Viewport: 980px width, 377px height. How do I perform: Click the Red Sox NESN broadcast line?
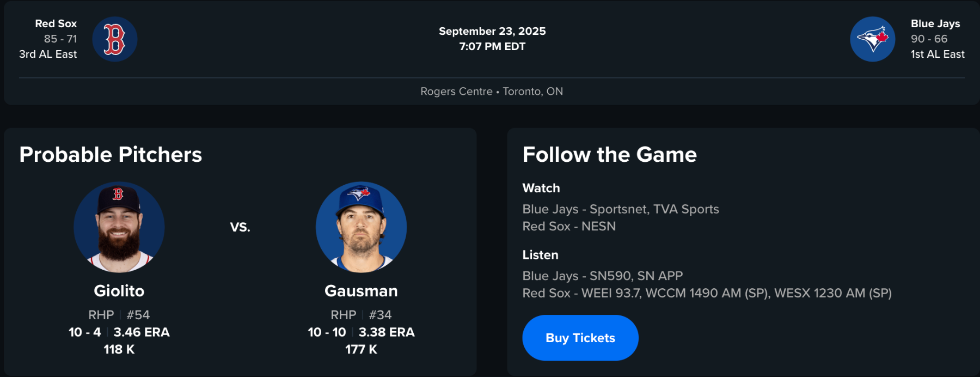569,226
